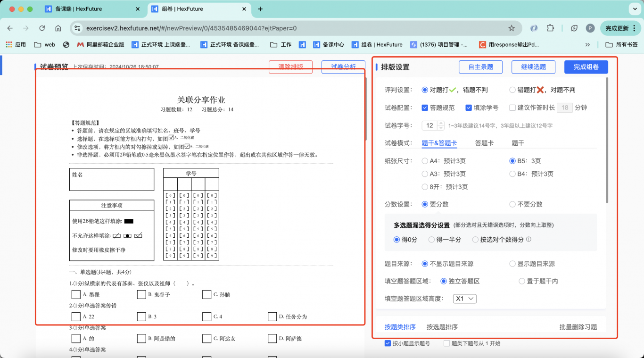The image size is (644, 358).
Task: Open the 阿里邮箱企业版 bookmark
Action: point(100,45)
